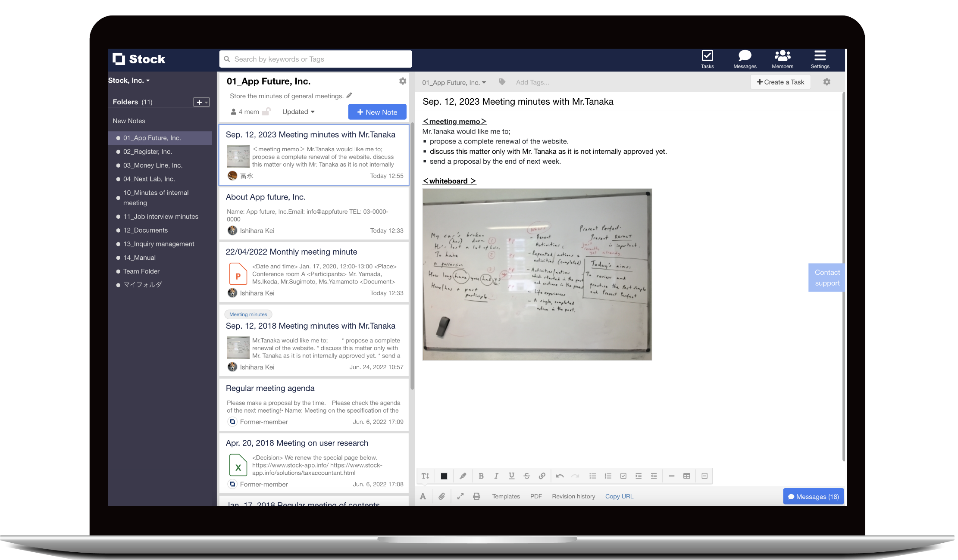Print the note using printer icon
958x560 pixels.
pyautogui.click(x=476, y=496)
